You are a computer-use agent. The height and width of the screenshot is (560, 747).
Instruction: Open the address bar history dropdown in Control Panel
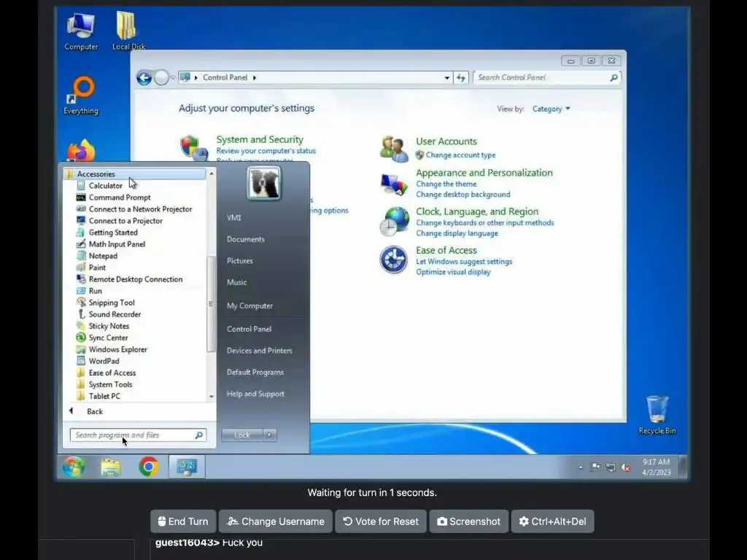[447, 77]
